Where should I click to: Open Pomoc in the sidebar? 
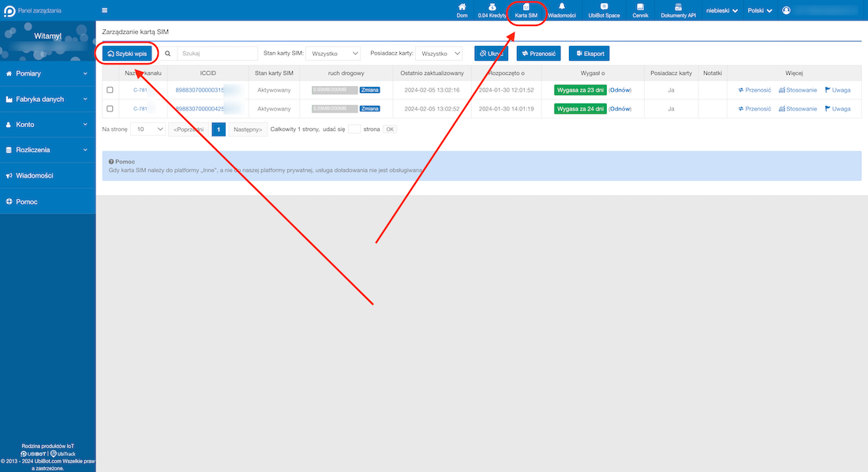tap(47, 201)
